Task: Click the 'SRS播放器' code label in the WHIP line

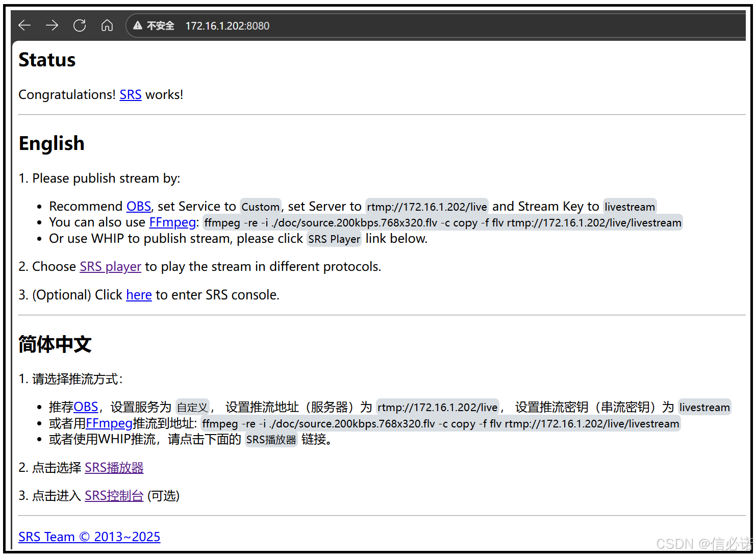Action: [x=271, y=440]
